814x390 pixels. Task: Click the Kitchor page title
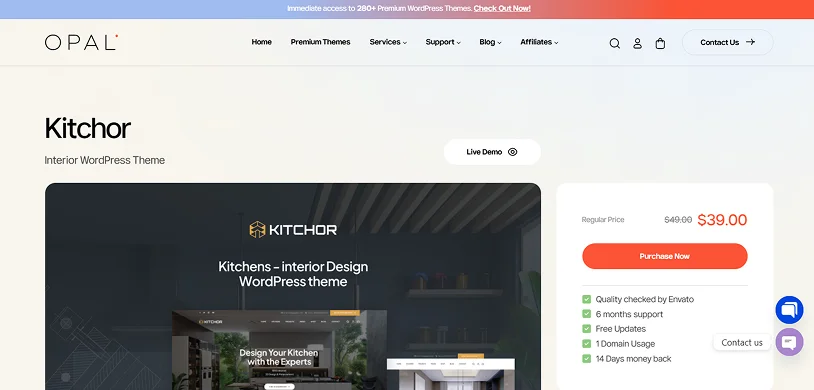click(x=88, y=128)
